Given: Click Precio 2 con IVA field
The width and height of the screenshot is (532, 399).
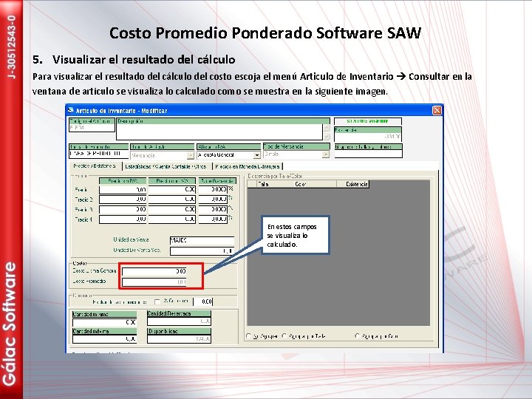Looking at the screenshot, I should 172,199.
